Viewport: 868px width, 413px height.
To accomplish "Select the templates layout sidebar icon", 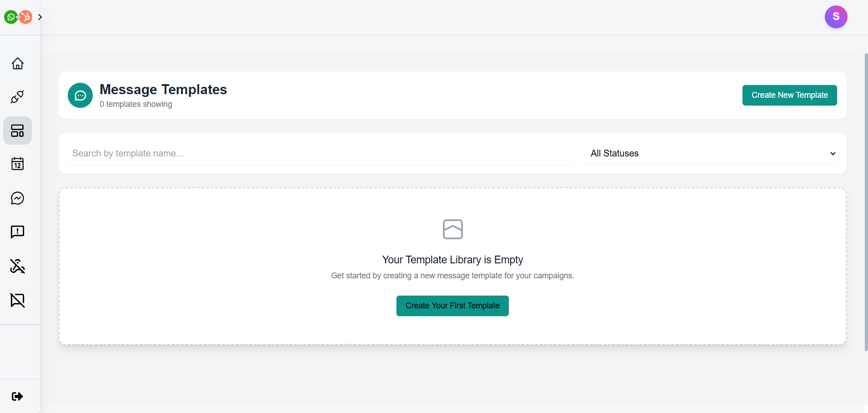I will click(x=17, y=131).
